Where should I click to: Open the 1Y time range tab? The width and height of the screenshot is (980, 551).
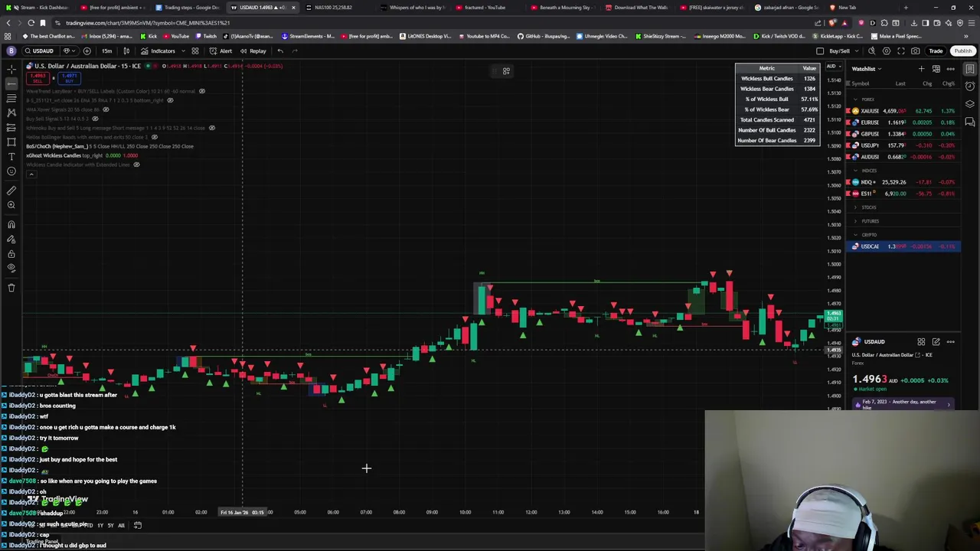click(100, 526)
